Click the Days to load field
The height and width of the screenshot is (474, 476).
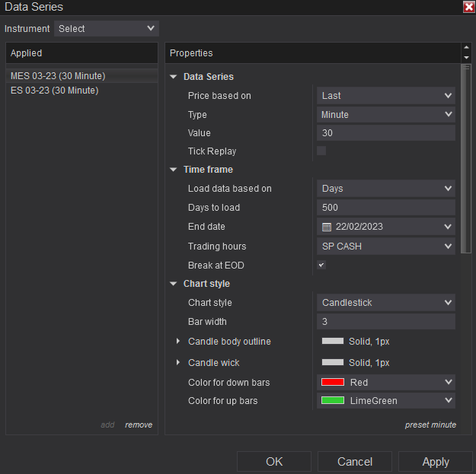click(385, 208)
